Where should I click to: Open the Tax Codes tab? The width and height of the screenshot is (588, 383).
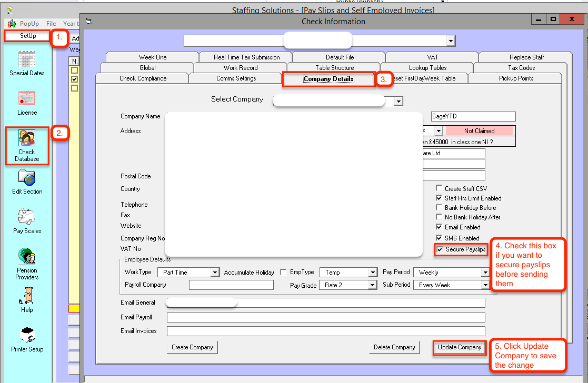521,68
